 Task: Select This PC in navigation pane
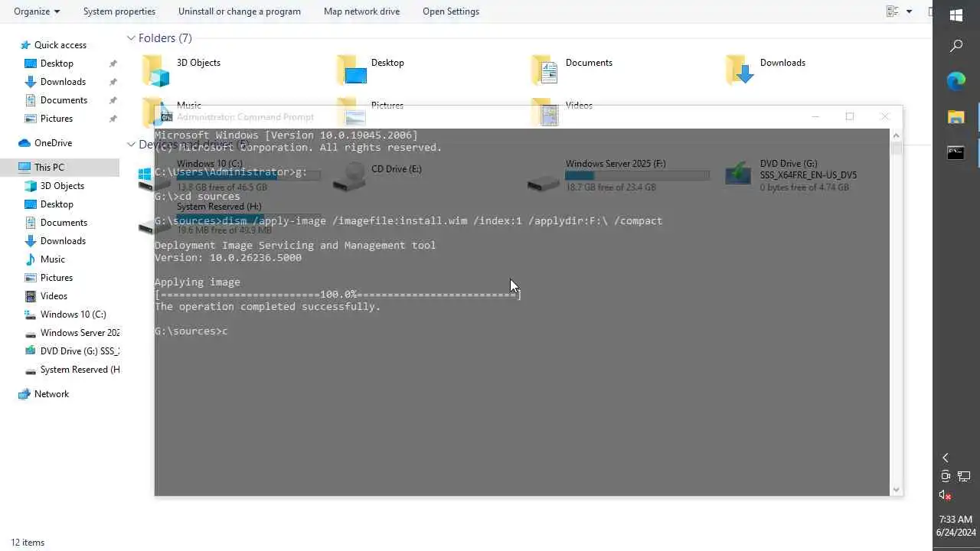pos(60,168)
